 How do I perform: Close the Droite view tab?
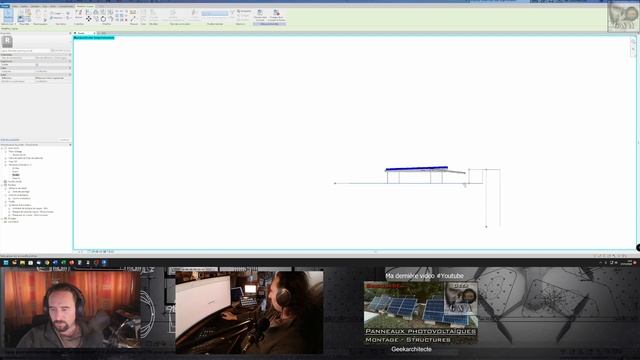[94, 33]
